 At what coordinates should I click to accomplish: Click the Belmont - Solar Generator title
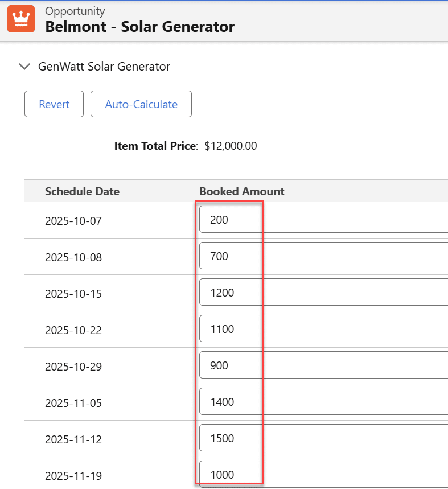click(x=139, y=27)
